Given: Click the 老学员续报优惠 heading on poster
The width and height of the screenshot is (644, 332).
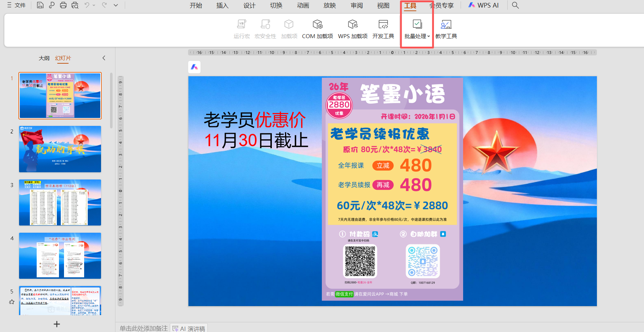Looking at the screenshot, I should (380, 134).
